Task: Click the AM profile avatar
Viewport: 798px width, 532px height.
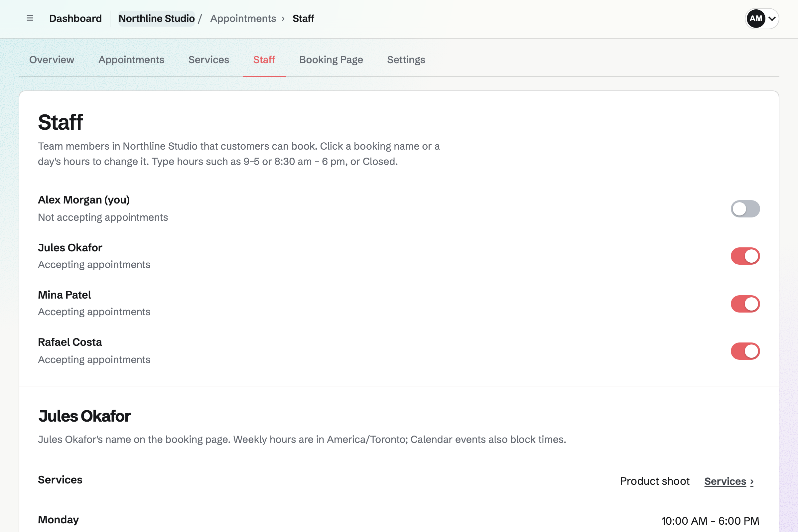Action: point(755,19)
